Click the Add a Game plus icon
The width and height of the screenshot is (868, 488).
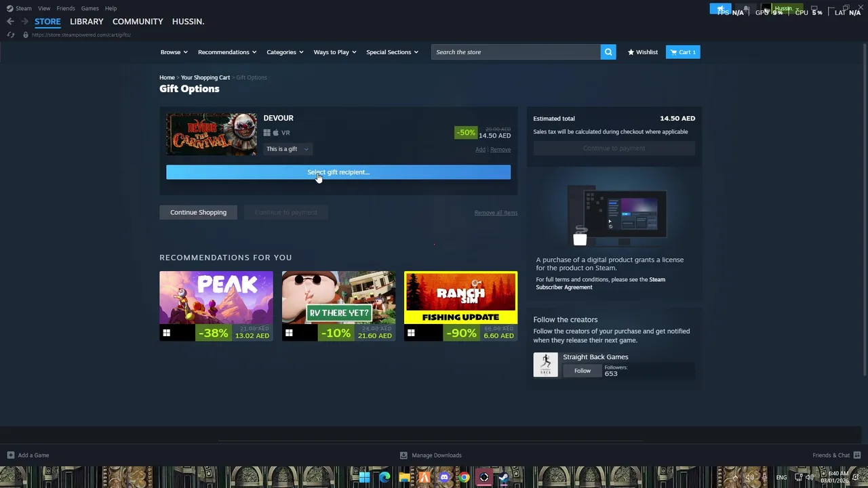point(10,455)
